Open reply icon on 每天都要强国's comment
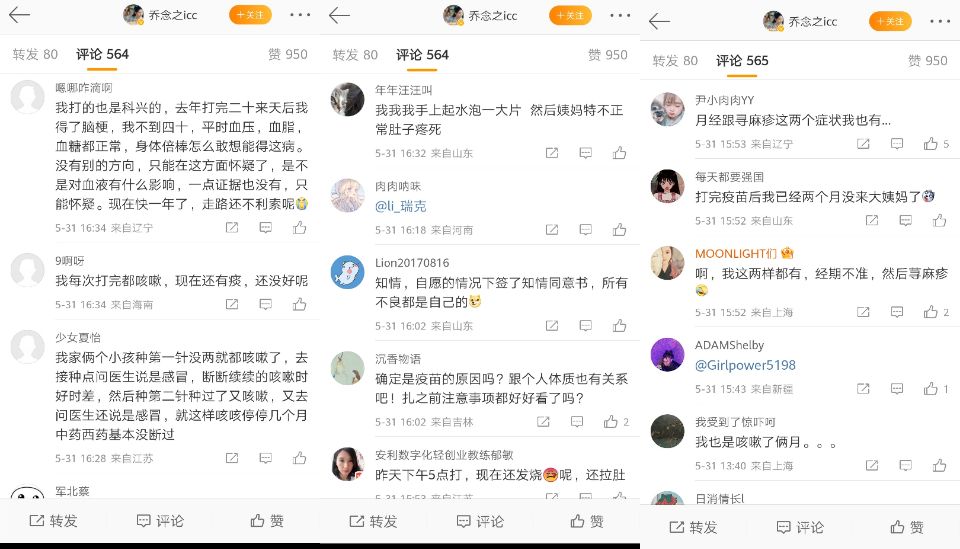 (x=906, y=220)
